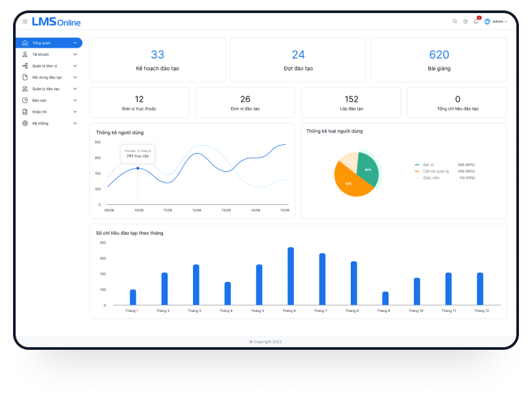Open the Khảo thí menu item

coord(49,112)
